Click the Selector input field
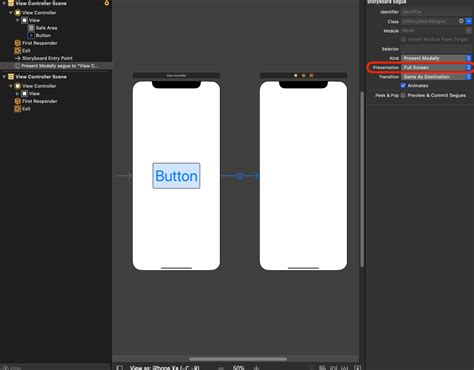 [436, 49]
